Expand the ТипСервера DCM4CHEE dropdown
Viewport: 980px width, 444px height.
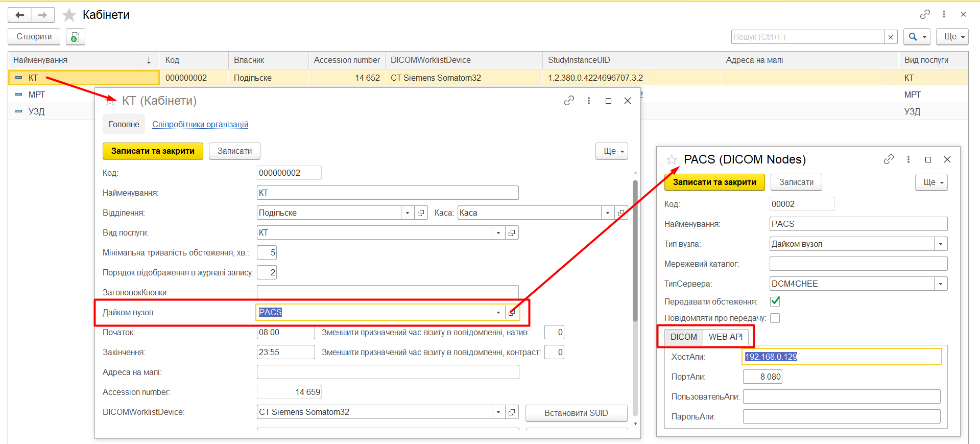941,284
